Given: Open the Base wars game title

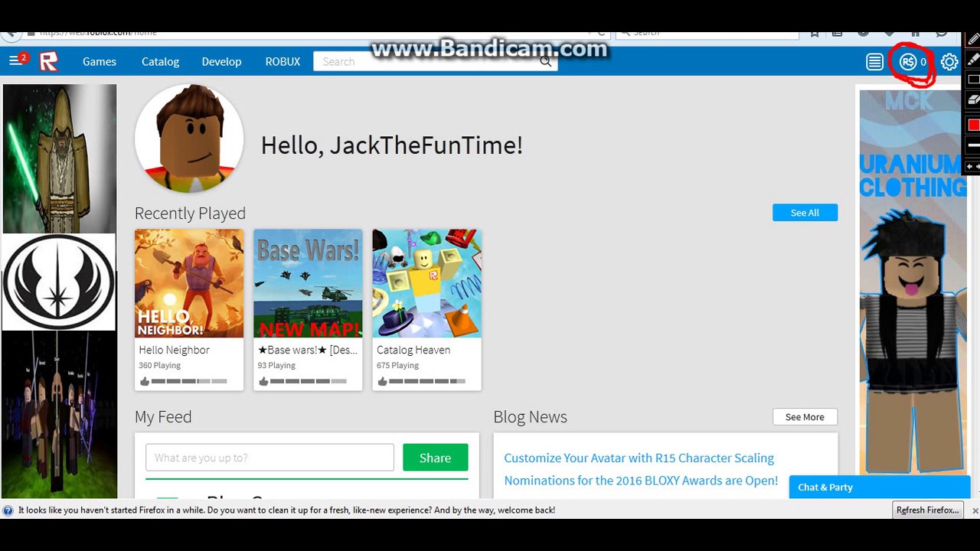Looking at the screenshot, I should (x=308, y=350).
